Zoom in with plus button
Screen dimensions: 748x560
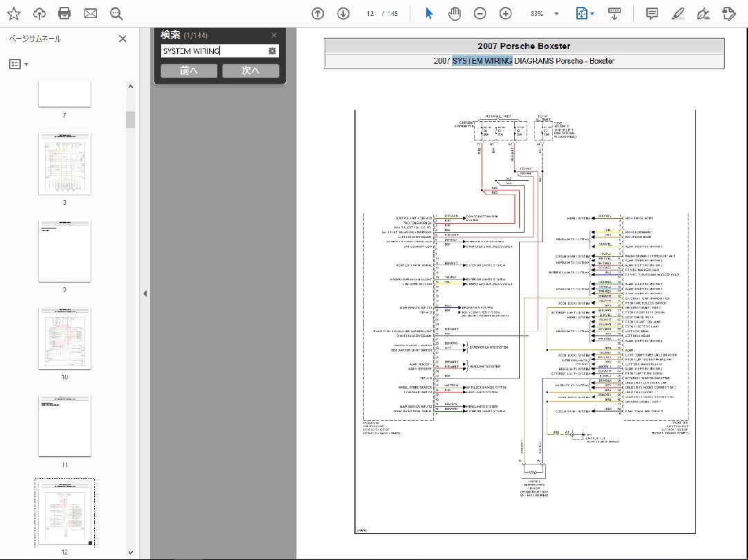pyautogui.click(x=506, y=13)
